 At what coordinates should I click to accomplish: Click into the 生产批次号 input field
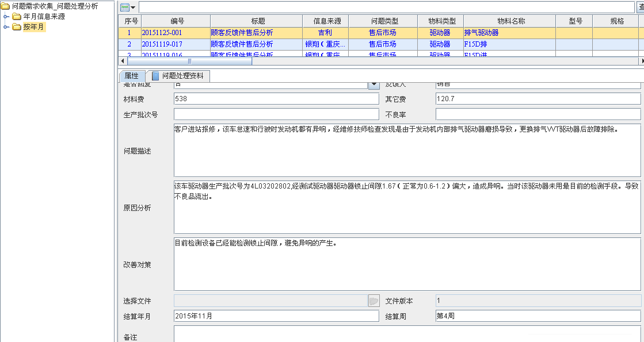pyautogui.click(x=276, y=114)
